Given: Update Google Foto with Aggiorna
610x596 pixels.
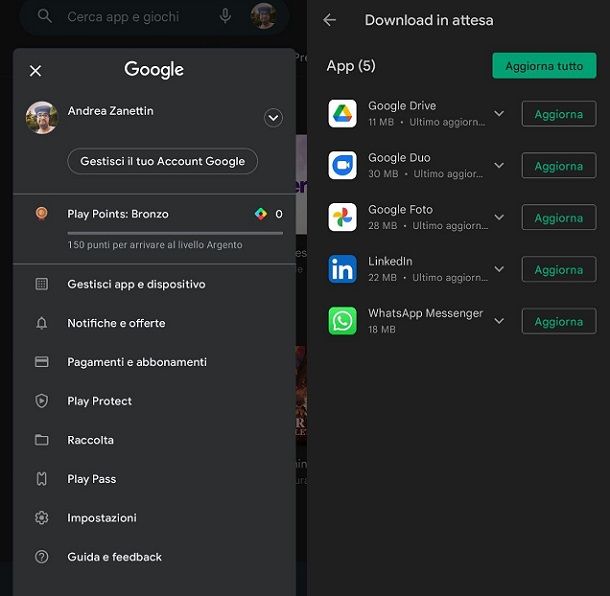Looking at the screenshot, I should click(559, 217).
